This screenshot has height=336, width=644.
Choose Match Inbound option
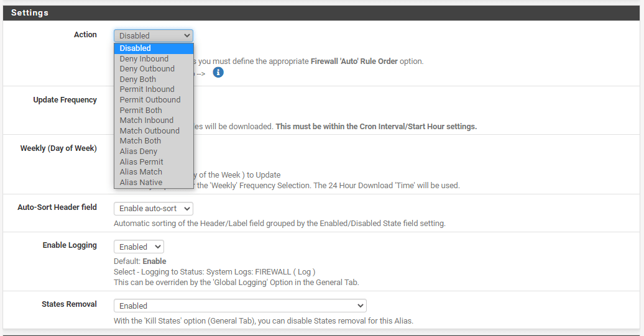click(x=154, y=120)
